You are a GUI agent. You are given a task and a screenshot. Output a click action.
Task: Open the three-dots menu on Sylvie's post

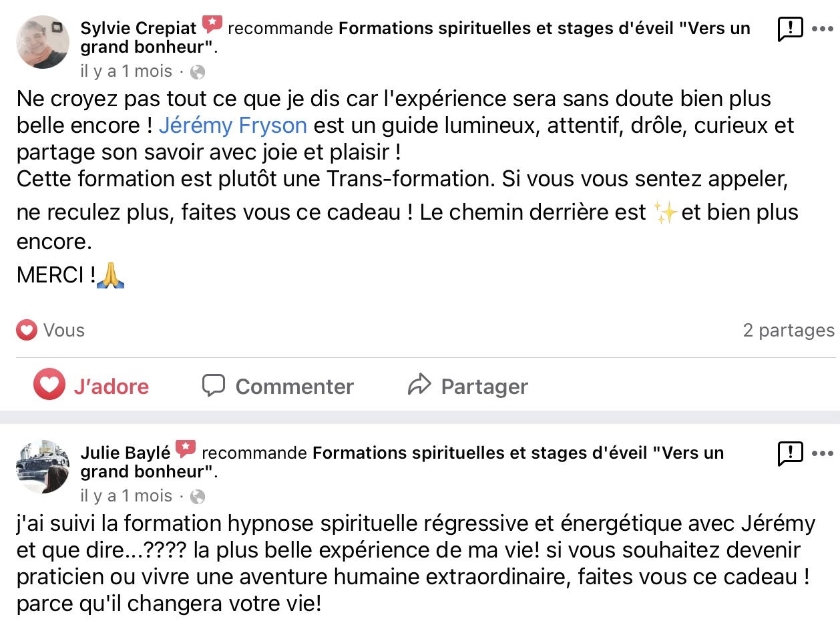(822, 29)
